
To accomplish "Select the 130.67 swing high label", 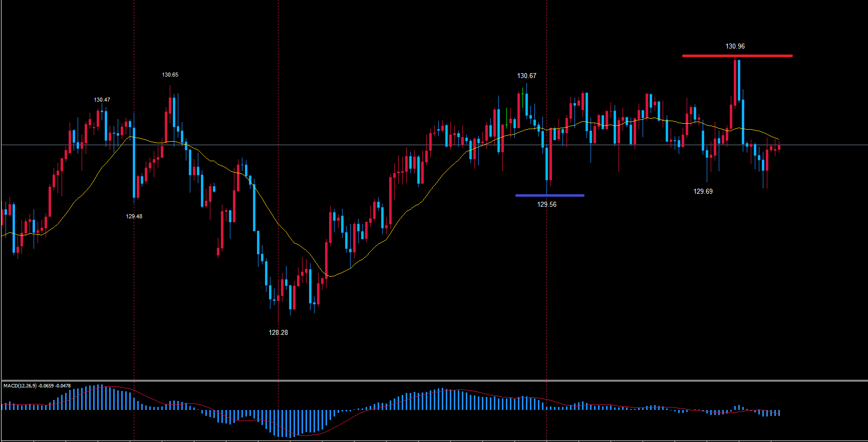I will [526, 76].
